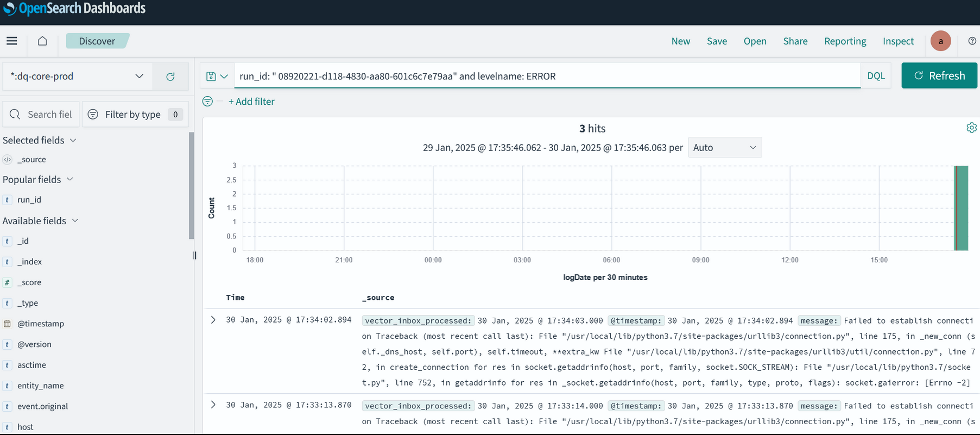
Task: Click the green histogram bar
Action: 962,209
